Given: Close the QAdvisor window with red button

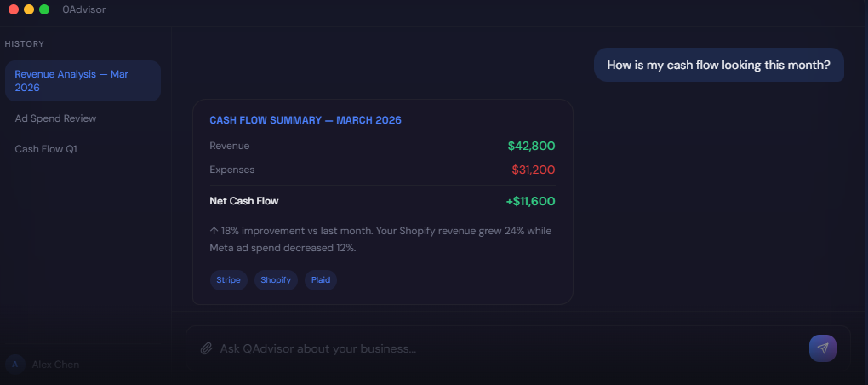Looking at the screenshot, I should 14,9.
